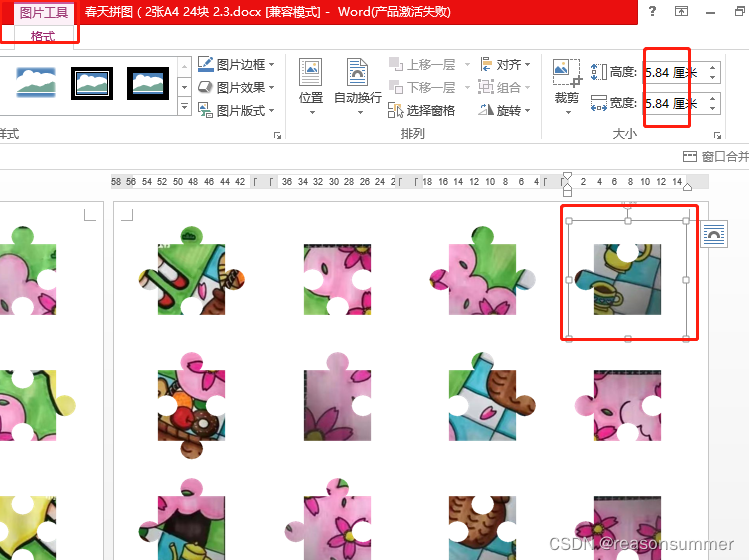Select the donut and fruit basket puzzle piece

coord(192,405)
